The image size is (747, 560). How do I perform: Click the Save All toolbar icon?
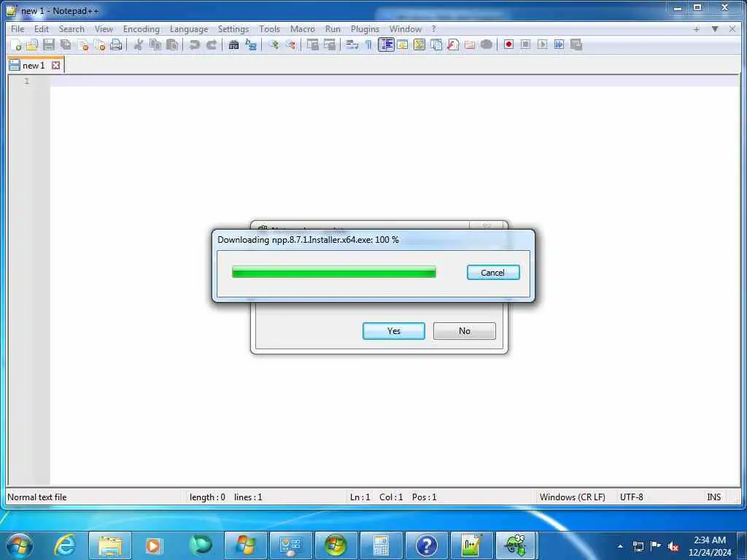click(66, 44)
